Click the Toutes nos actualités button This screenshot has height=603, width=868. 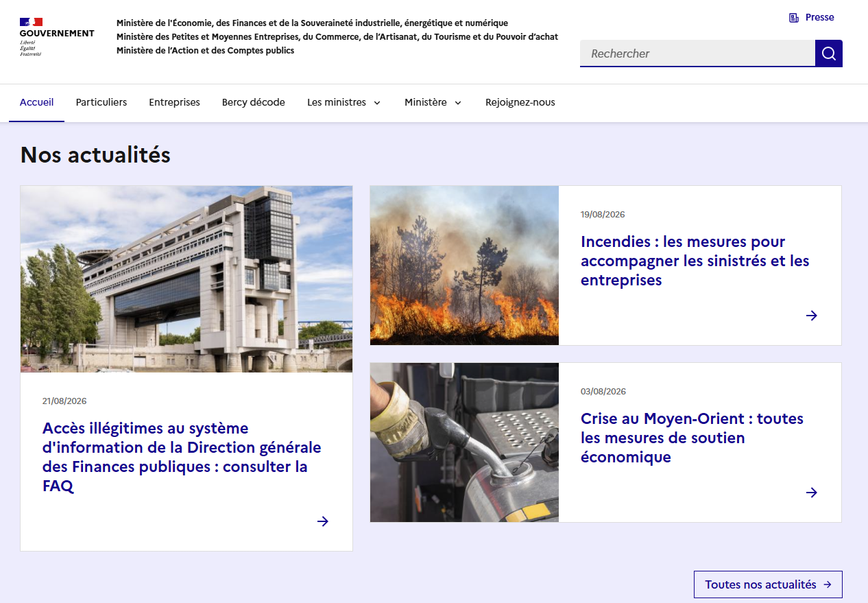pyautogui.click(x=768, y=584)
